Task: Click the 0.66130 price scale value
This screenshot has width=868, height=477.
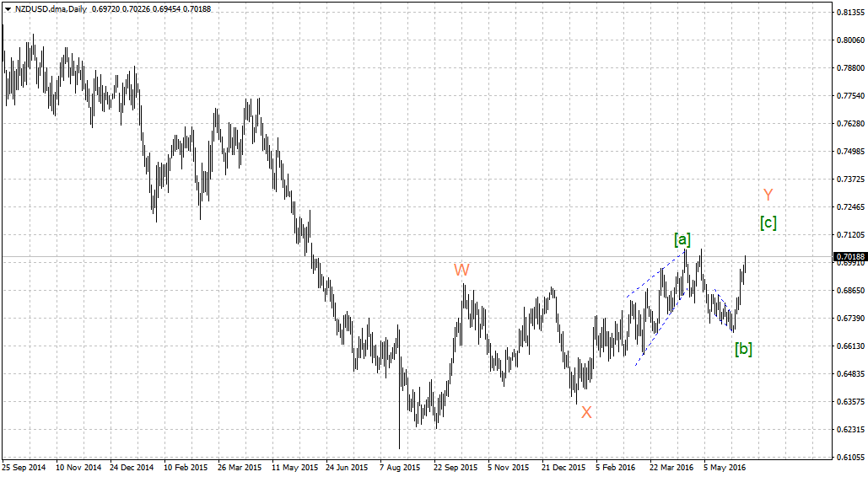Action: pyautogui.click(x=851, y=346)
